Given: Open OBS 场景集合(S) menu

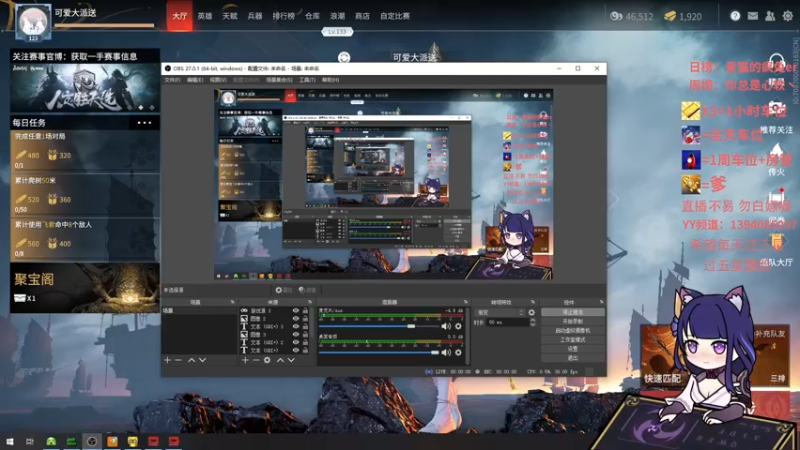Looking at the screenshot, I should point(279,80).
